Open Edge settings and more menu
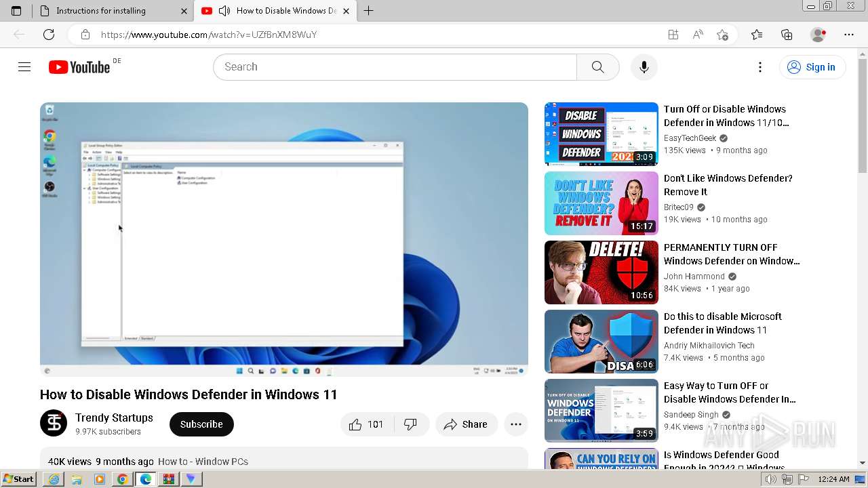The width and height of the screenshot is (868, 488). pos(849,35)
